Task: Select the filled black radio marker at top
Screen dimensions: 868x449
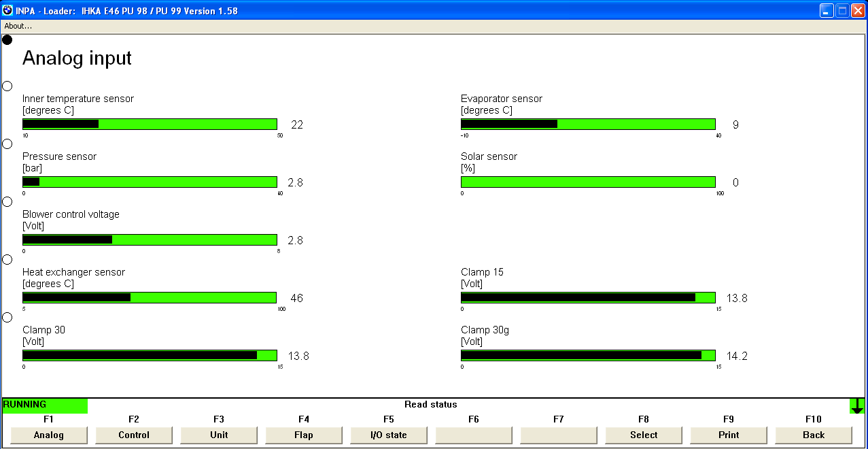Action: click(7, 40)
